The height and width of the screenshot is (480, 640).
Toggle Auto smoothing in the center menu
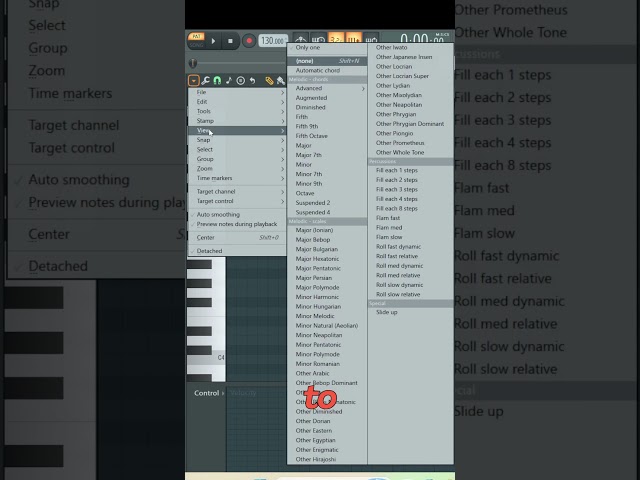coord(237,214)
